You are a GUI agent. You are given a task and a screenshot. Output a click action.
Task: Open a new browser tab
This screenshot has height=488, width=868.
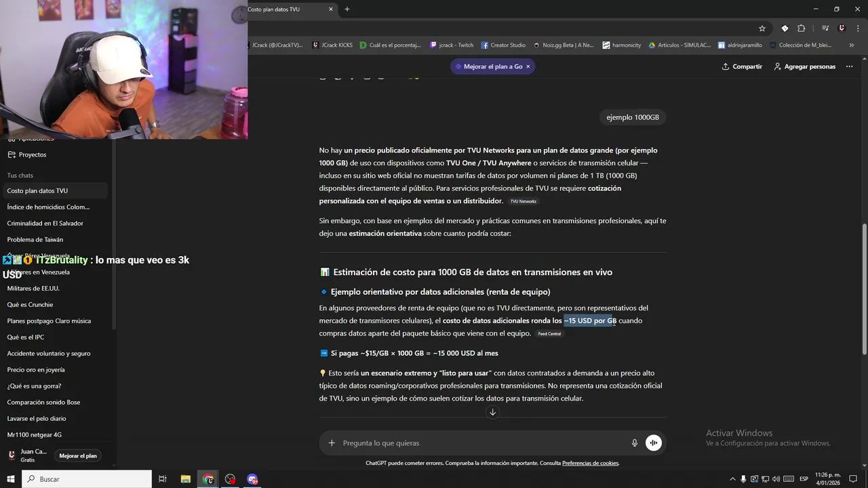coord(347,9)
